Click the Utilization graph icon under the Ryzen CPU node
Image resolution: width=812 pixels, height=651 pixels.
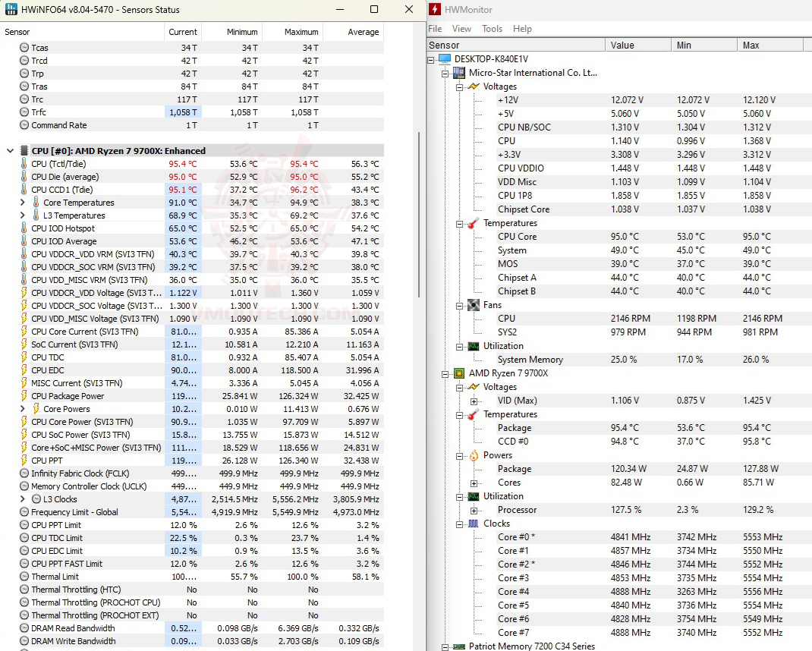coord(474,496)
